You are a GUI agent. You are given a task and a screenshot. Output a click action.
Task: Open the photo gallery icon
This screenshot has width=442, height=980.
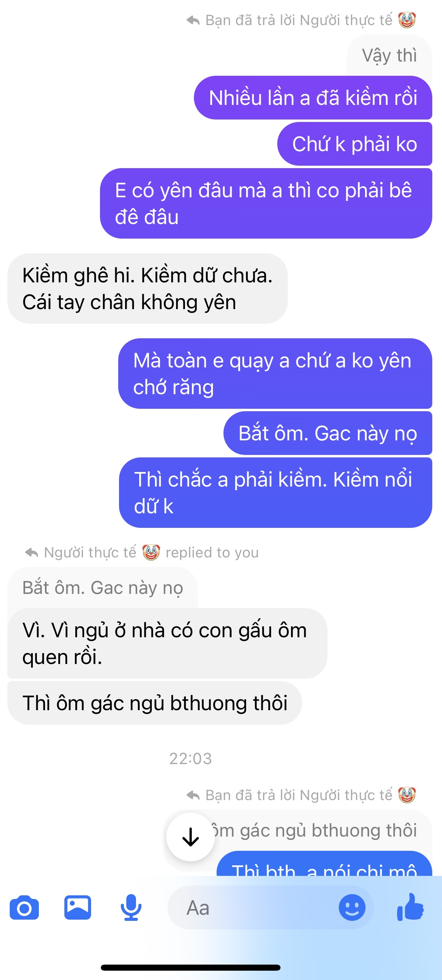click(x=78, y=907)
